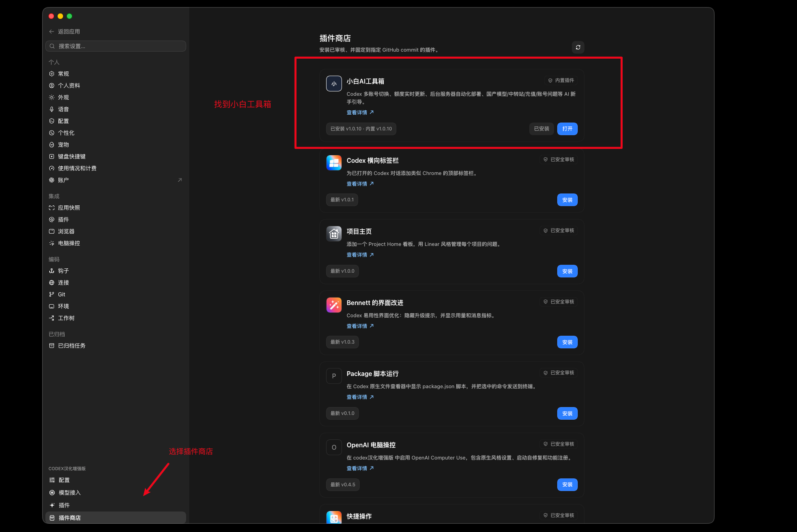Click the OpenAI 电脑操控 O icon
Image resolution: width=797 pixels, height=532 pixels.
click(x=334, y=447)
